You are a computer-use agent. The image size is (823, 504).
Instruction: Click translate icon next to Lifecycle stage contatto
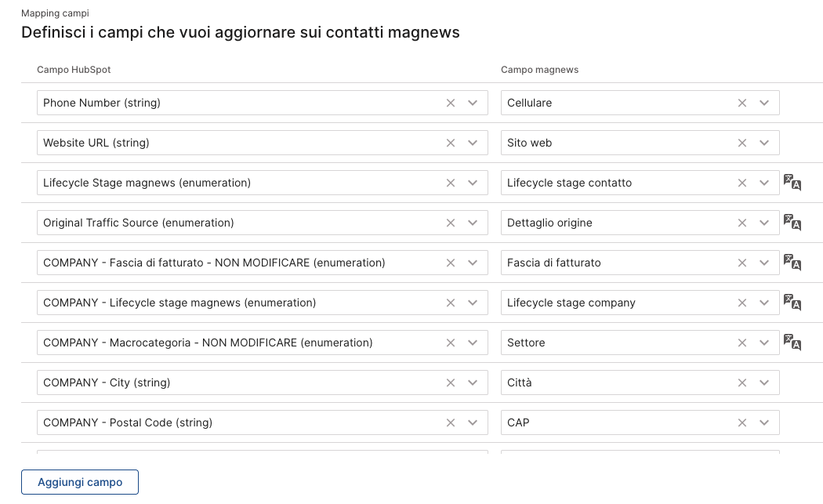tap(792, 183)
